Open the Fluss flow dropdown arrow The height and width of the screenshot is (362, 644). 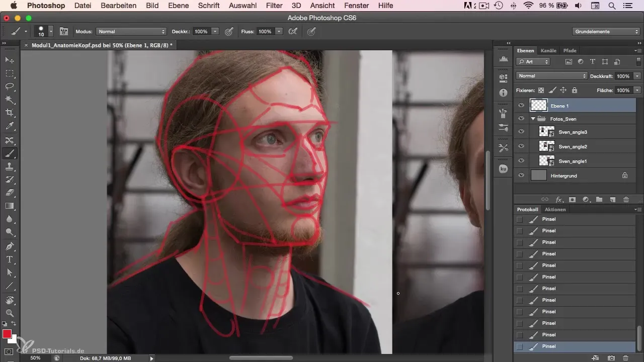279,31
